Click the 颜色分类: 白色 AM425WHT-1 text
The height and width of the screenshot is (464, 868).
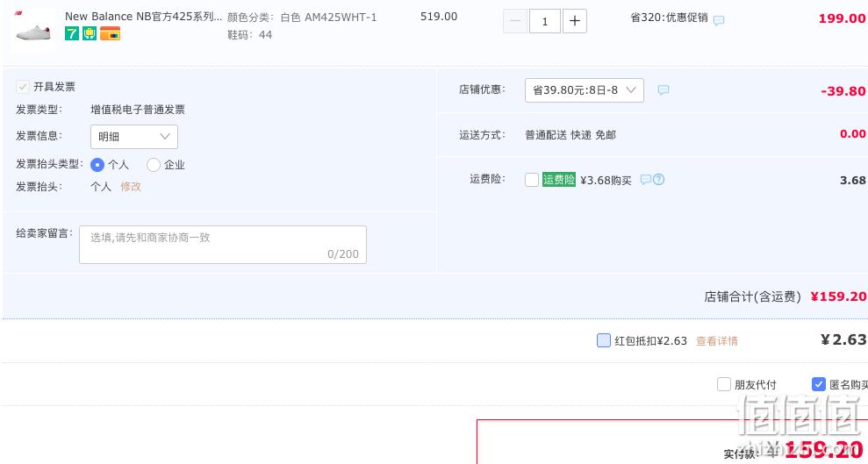pos(302,18)
